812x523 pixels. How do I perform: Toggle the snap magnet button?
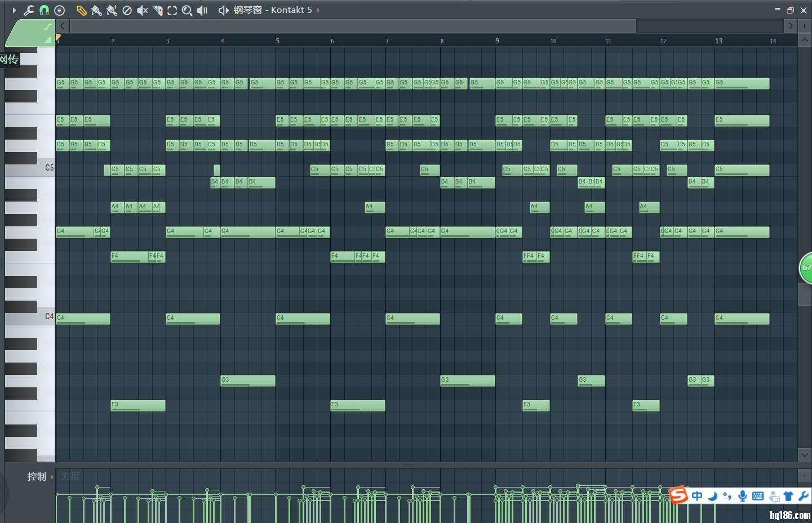tap(44, 10)
